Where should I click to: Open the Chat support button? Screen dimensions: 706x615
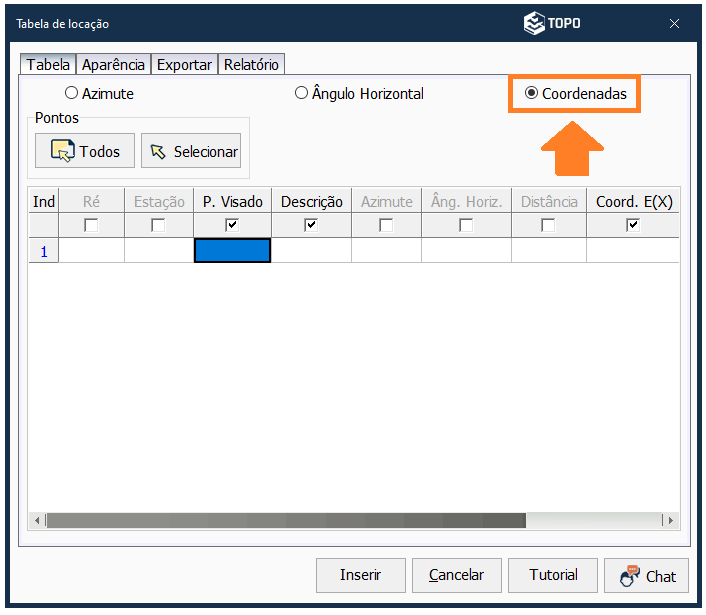coord(647,575)
